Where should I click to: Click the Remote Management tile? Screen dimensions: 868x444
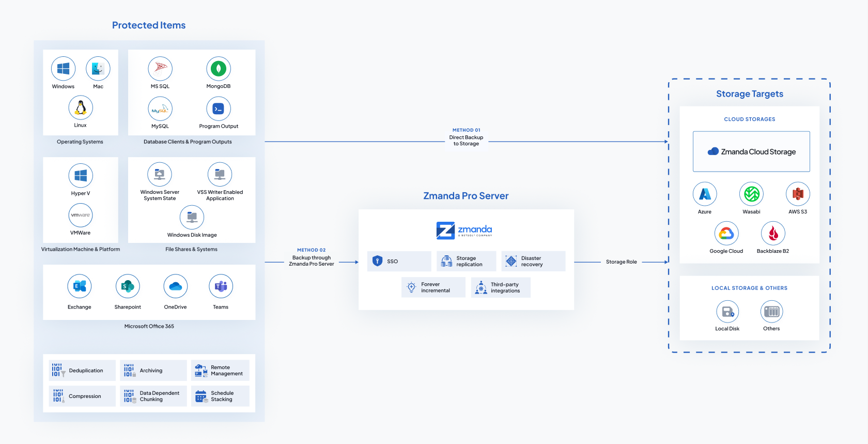220,371
